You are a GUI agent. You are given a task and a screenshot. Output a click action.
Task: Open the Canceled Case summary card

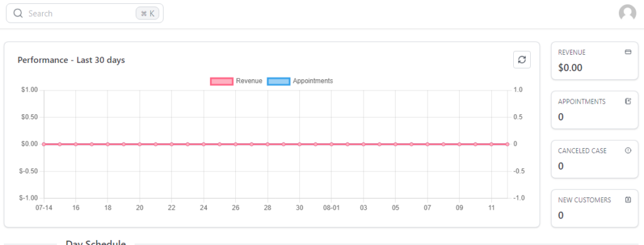594,159
